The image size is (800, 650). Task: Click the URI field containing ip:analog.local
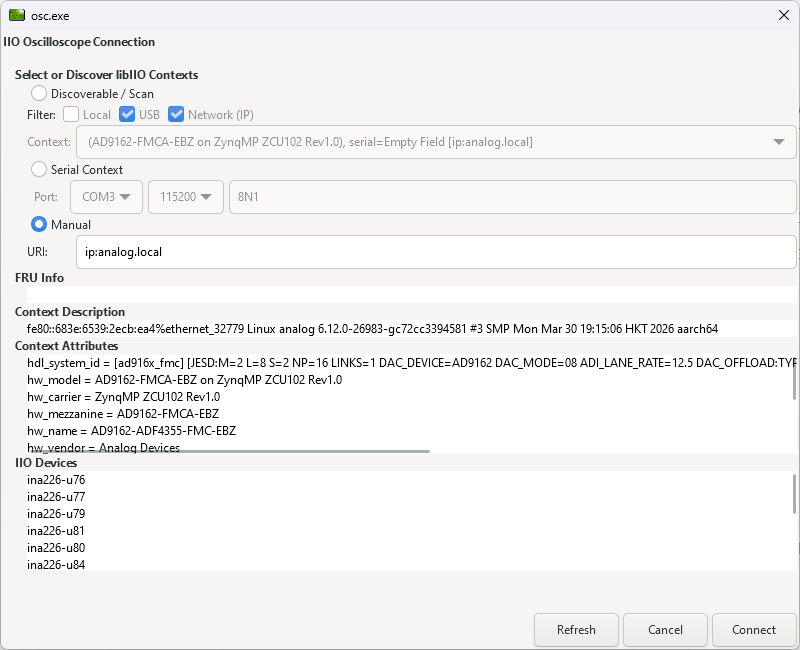tap(436, 252)
